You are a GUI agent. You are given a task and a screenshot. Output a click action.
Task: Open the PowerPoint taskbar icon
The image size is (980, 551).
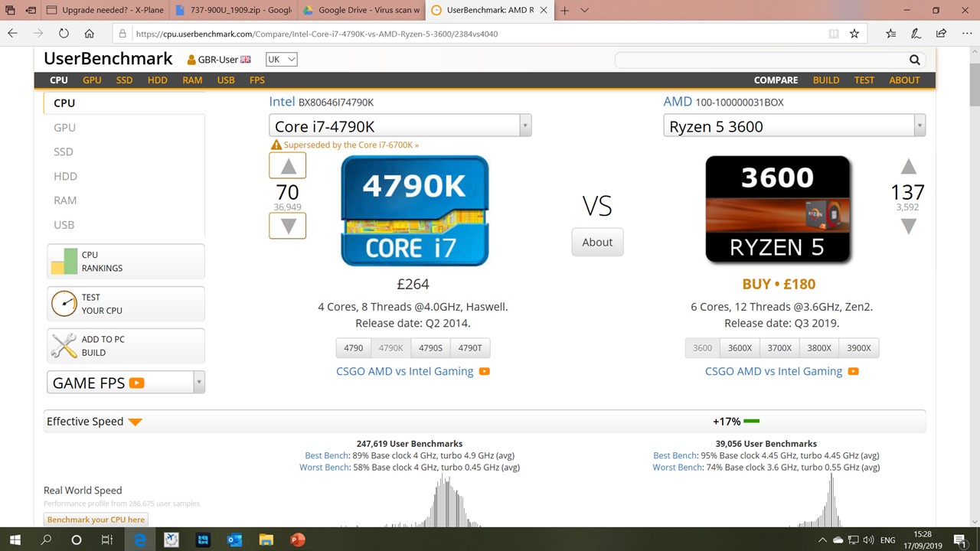coord(298,540)
